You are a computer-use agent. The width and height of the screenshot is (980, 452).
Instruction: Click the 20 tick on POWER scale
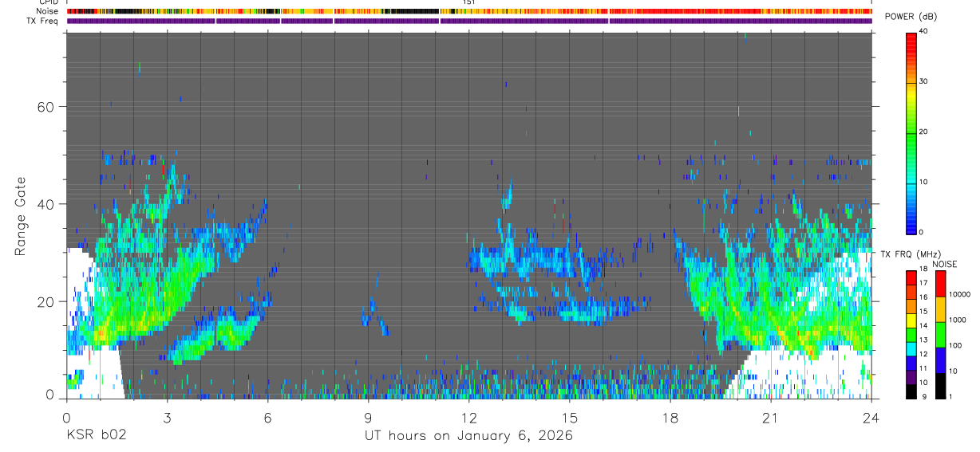[923, 132]
